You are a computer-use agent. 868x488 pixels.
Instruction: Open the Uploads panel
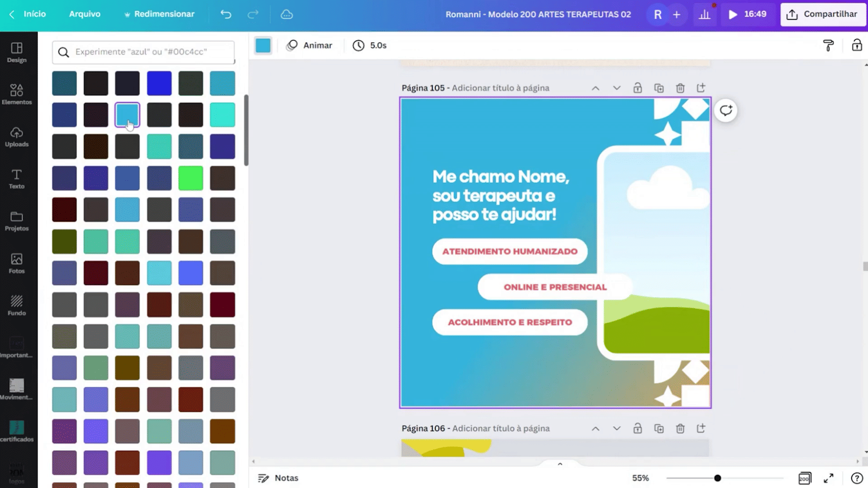pyautogui.click(x=17, y=136)
